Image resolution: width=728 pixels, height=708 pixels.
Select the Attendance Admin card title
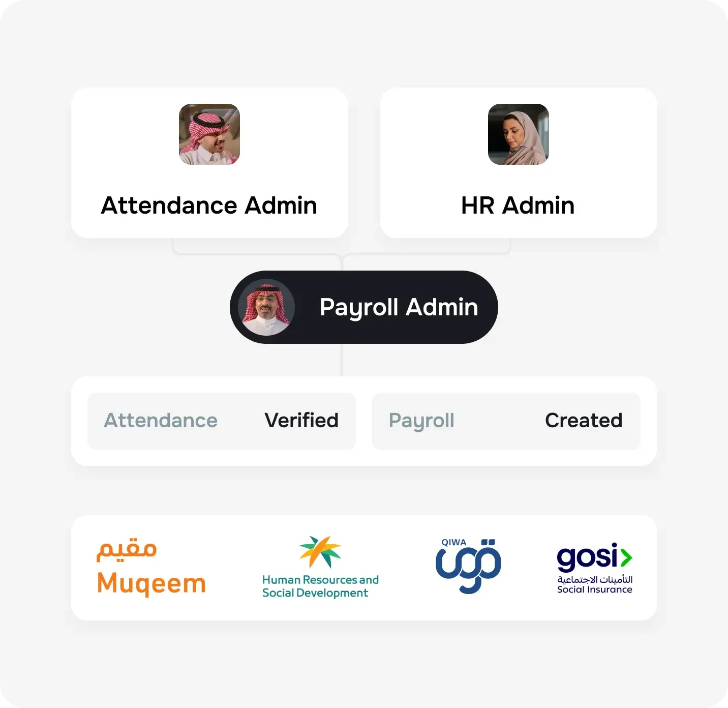pyautogui.click(x=209, y=205)
